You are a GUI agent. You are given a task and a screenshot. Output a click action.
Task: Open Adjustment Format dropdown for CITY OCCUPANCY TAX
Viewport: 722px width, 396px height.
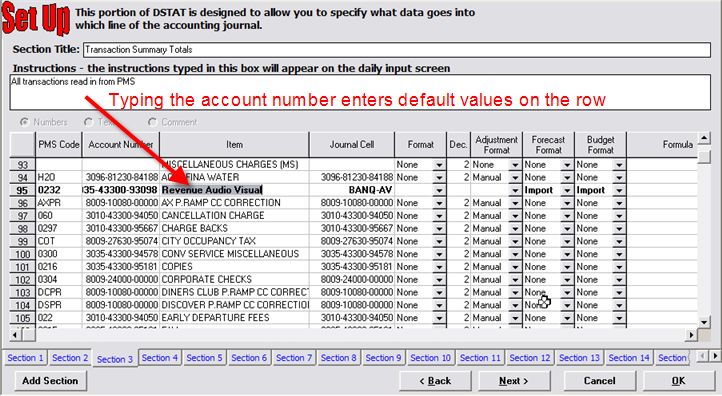[x=515, y=241]
